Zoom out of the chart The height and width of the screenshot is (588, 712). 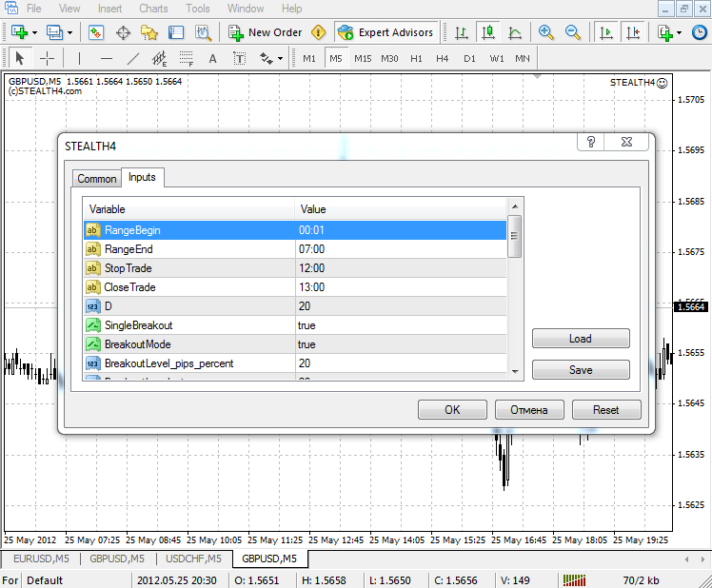tap(573, 32)
